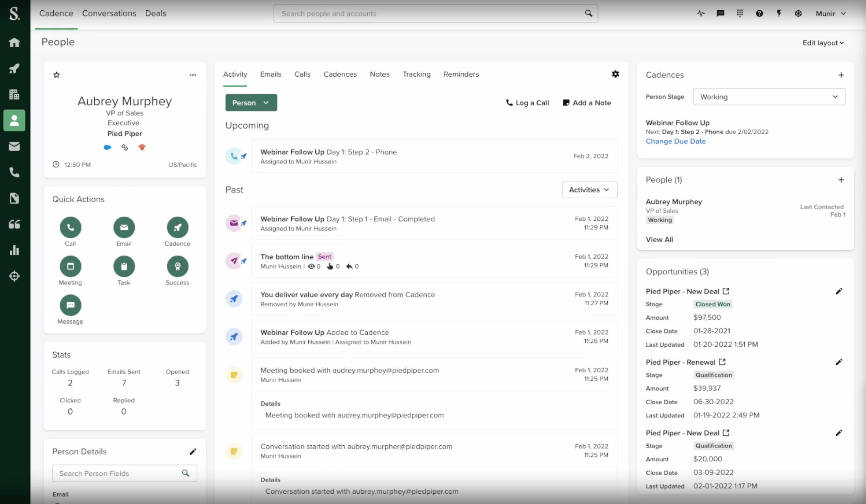Image resolution: width=866 pixels, height=504 pixels.
Task: Click the Success quick action icon
Action: (177, 266)
